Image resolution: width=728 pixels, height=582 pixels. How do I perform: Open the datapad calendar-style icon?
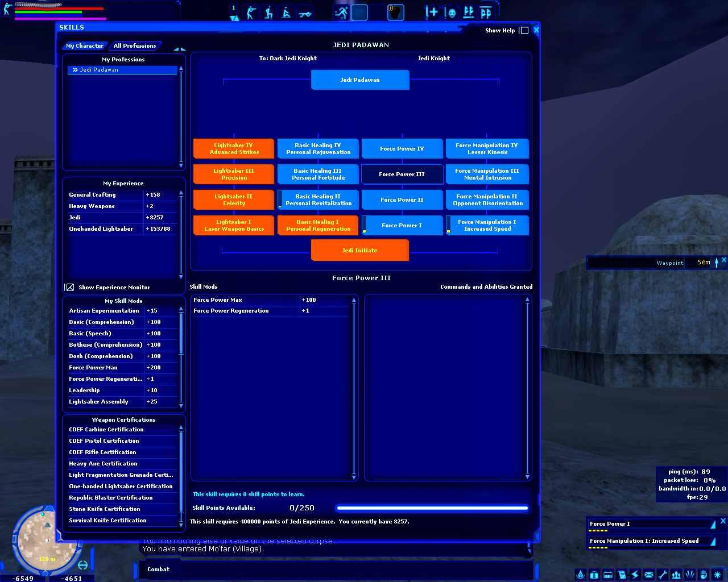coord(607,575)
